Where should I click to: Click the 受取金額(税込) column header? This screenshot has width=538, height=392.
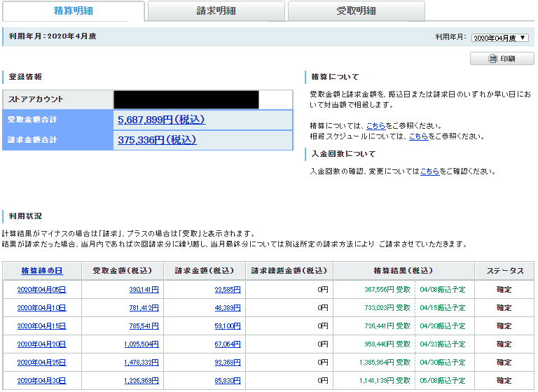[123, 271]
